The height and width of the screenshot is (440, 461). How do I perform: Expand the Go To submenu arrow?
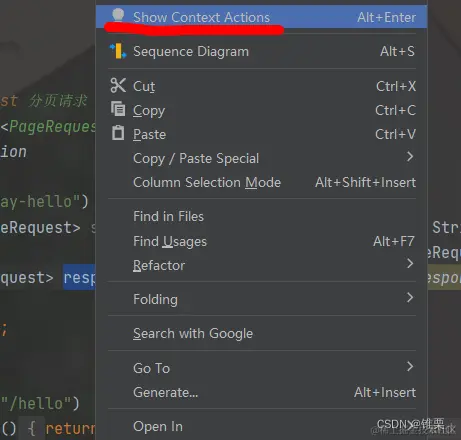click(x=410, y=366)
